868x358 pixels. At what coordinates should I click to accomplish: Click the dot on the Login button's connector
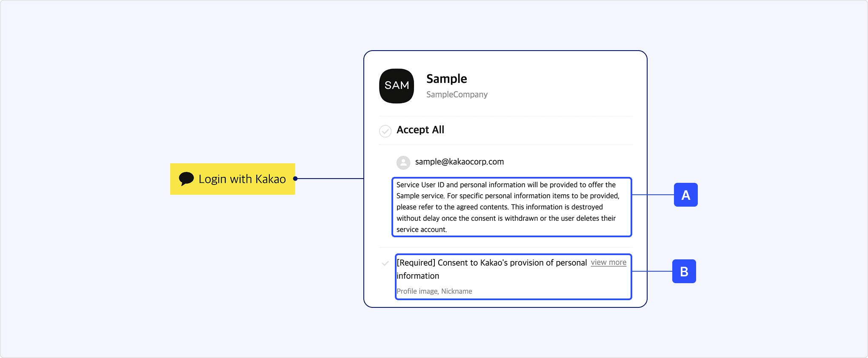tap(295, 179)
